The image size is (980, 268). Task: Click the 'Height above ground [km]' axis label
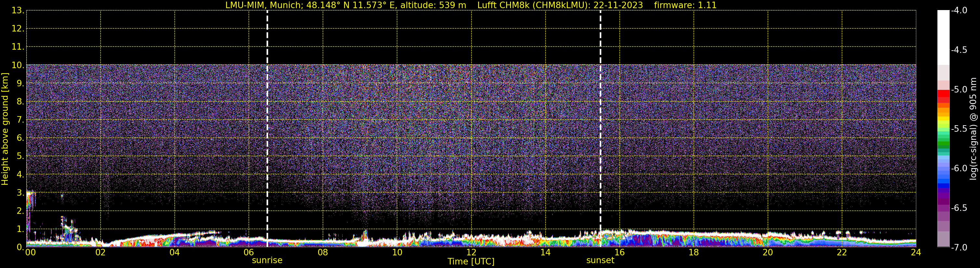[5, 129]
